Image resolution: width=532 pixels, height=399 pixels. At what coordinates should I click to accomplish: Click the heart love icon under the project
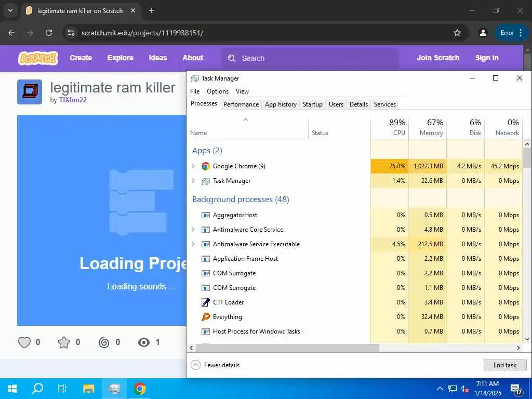[x=24, y=342]
